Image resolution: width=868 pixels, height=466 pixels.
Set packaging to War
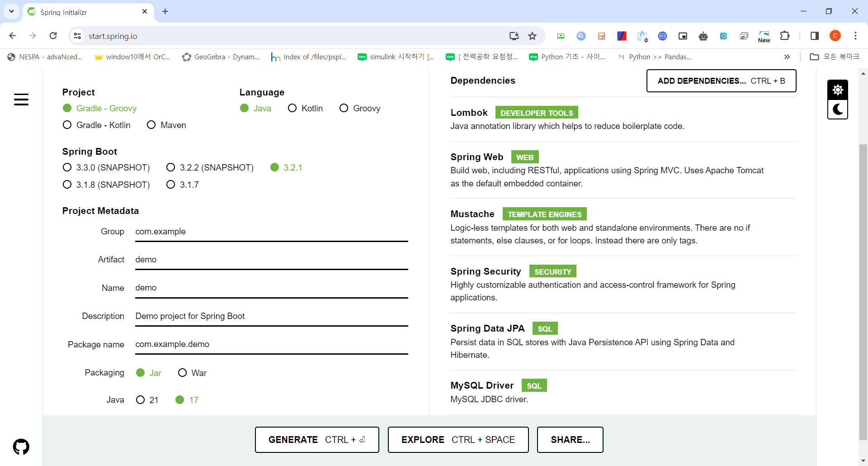click(192, 373)
